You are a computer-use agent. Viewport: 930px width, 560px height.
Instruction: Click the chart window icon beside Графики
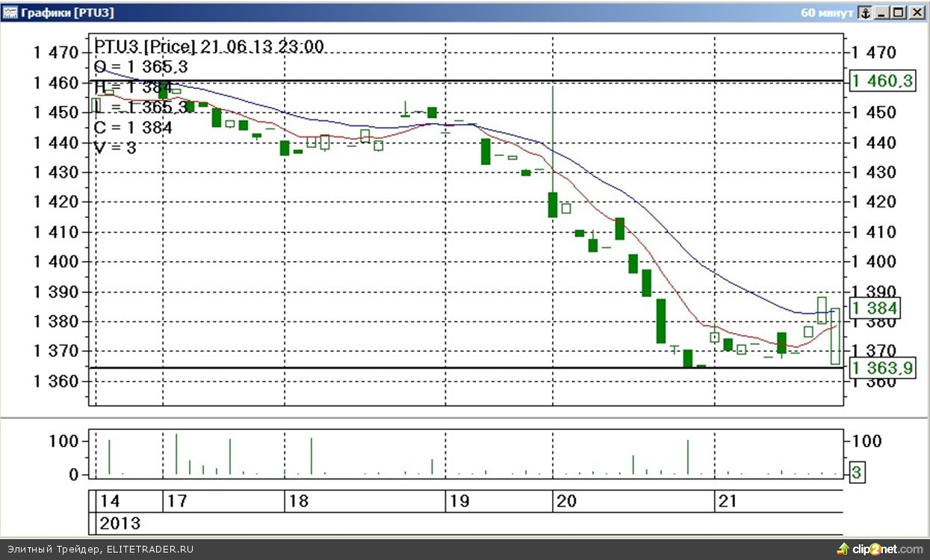pyautogui.click(x=10, y=13)
